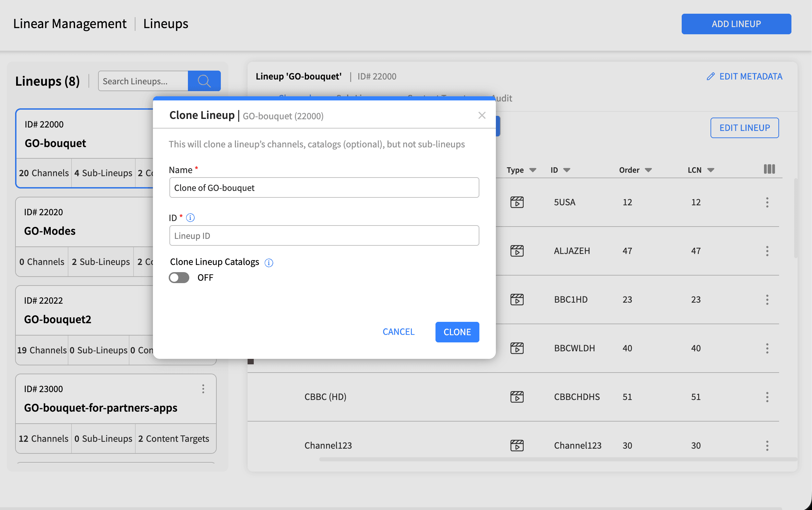Open the 5USA row options menu
The image size is (812, 510).
tap(767, 202)
